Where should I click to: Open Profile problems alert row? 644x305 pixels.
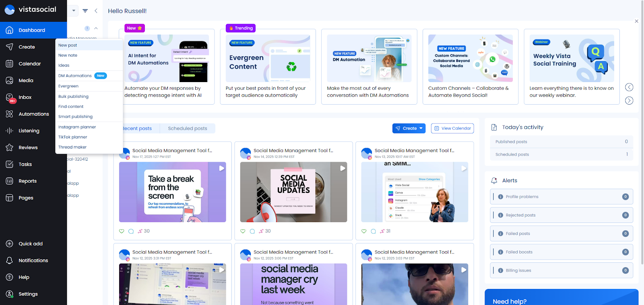pos(561,197)
